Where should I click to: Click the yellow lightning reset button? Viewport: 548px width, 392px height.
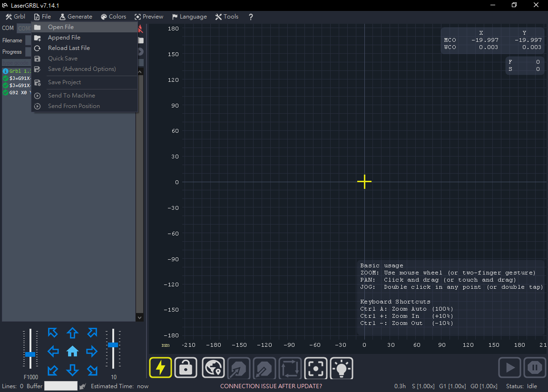[x=160, y=368]
